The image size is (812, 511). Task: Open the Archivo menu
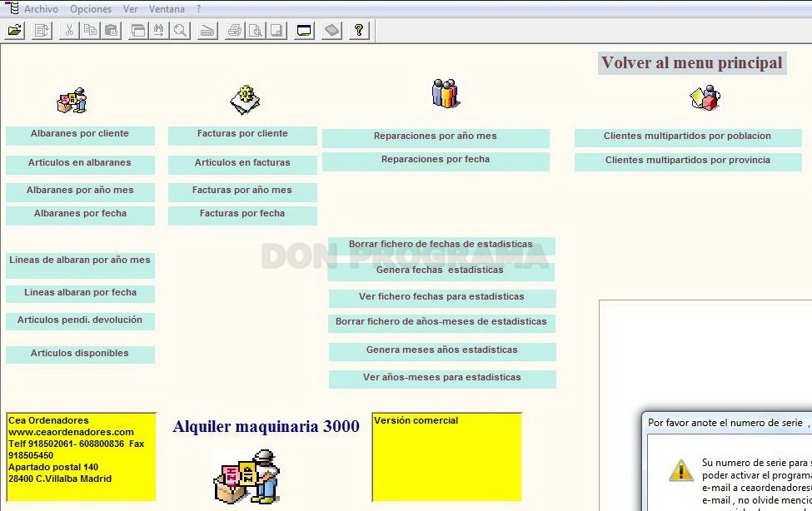[41, 9]
